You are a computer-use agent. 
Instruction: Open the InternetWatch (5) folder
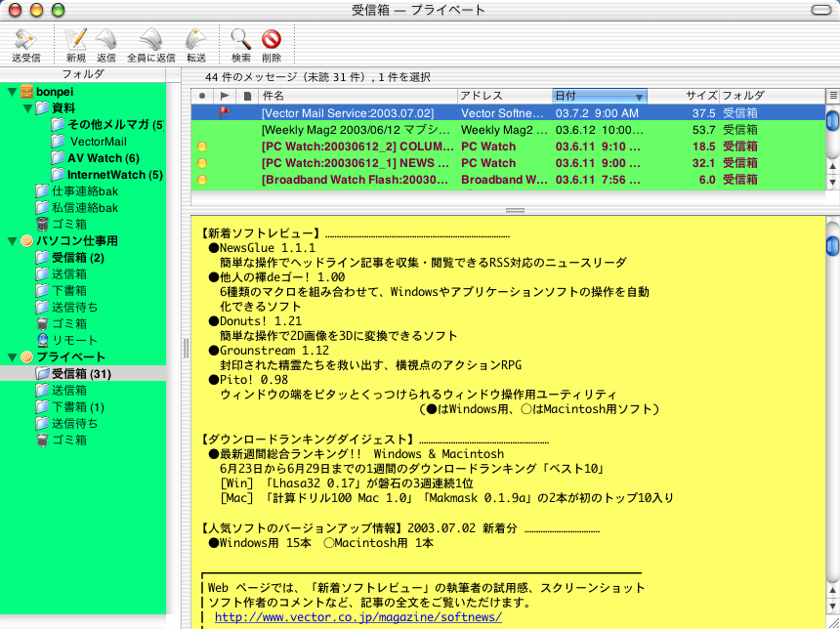click(107, 175)
